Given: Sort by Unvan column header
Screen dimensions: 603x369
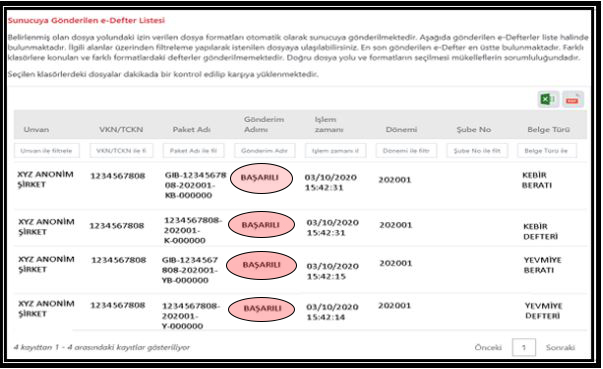Looking at the screenshot, I should [36, 130].
